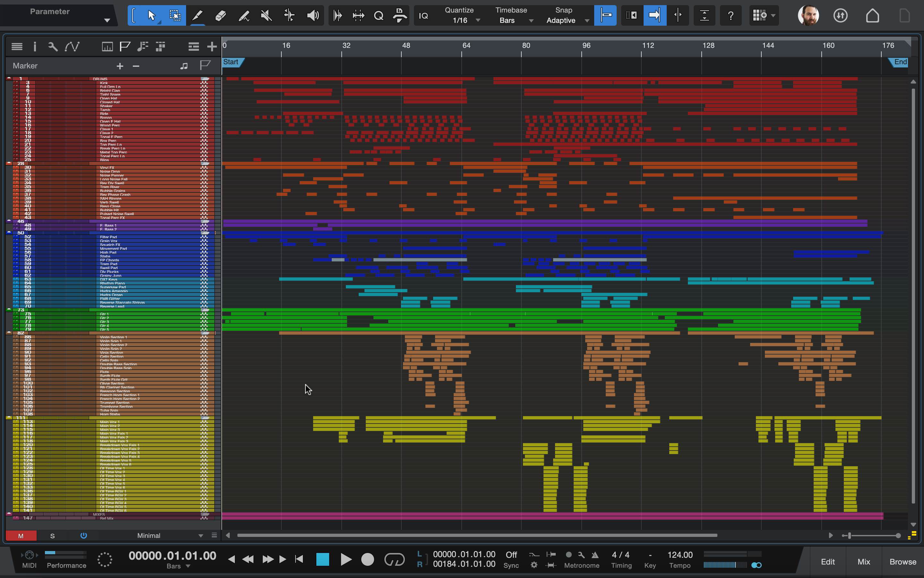924x578 pixels.
Task: Select the Mute tool
Action: (x=267, y=16)
